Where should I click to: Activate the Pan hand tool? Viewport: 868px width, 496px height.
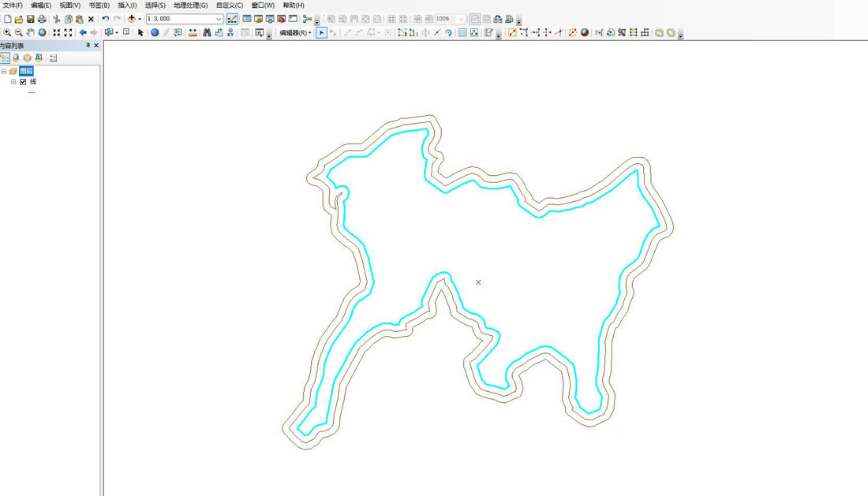coord(31,32)
